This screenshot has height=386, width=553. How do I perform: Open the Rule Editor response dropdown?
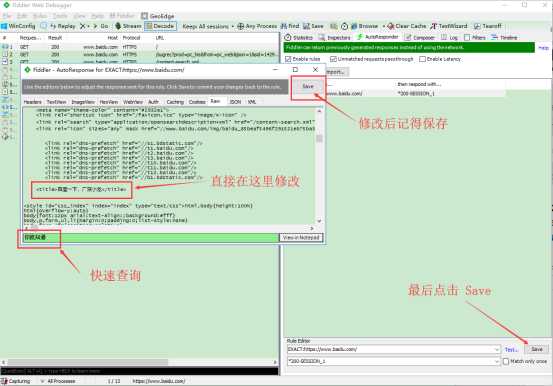(x=497, y=361)
